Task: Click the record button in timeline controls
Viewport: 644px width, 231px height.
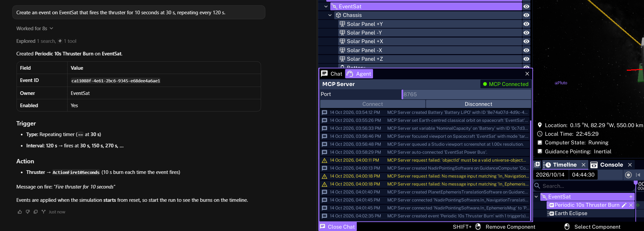Action: [628, 175]
